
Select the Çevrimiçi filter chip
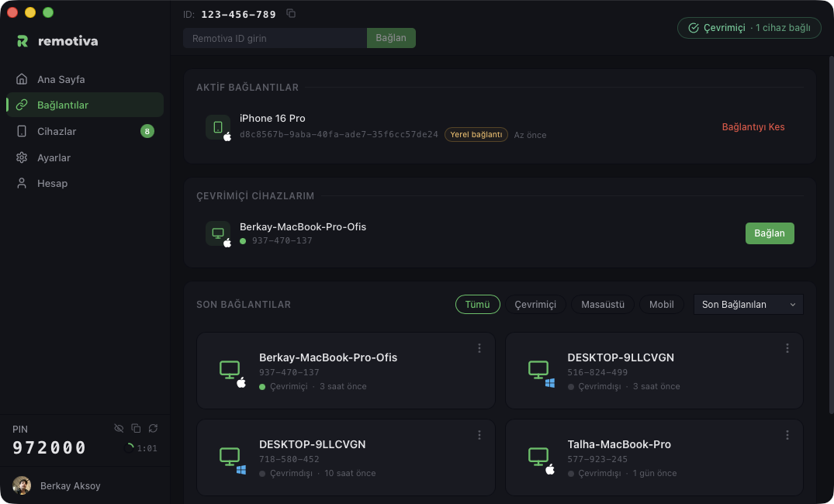pyautogui.click(x=535, y=305)
